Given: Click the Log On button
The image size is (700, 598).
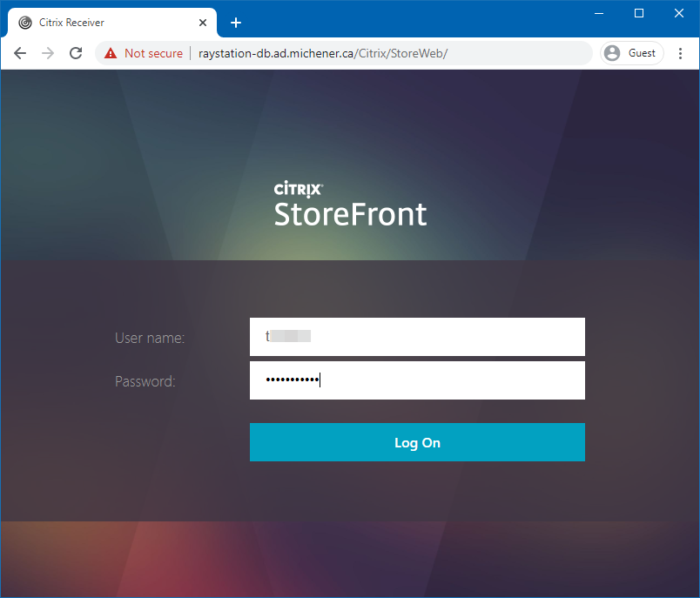Looking at the screenshot, I should [x=417, y=442].
